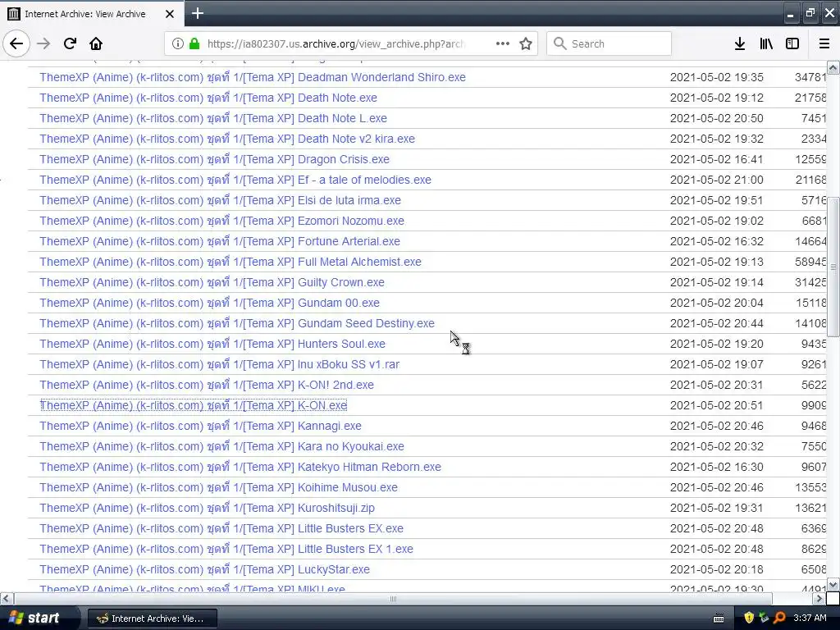840x630 pixels.
Task: Open the Dragon Crisis.exe link
Action: click(x=214, y=159)
